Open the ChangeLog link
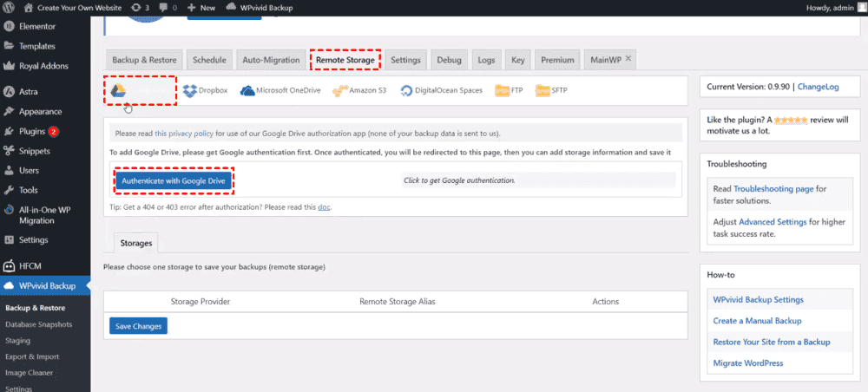The width and height of the screenshot is (868, 392). pyautogui.click(x=819, y=87)
